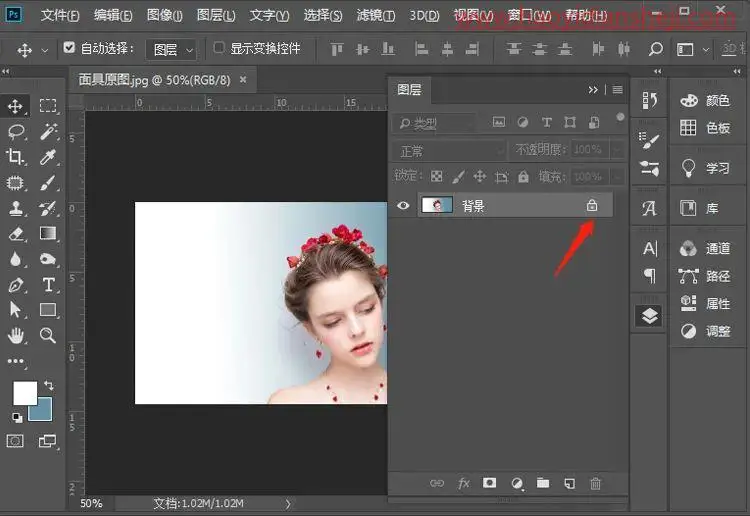Image resolution: width=750 pixels, height=516 pixels.
Task: Create a new layer group folder
Action: pyautogui.click(x=543, y=483)
